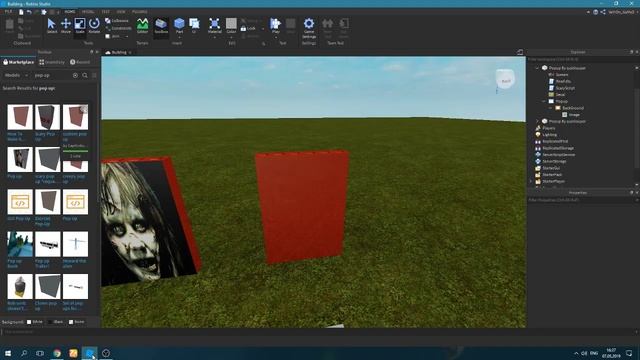
Task: Open the Play dropdown arrow
Action: coord(276,38)
